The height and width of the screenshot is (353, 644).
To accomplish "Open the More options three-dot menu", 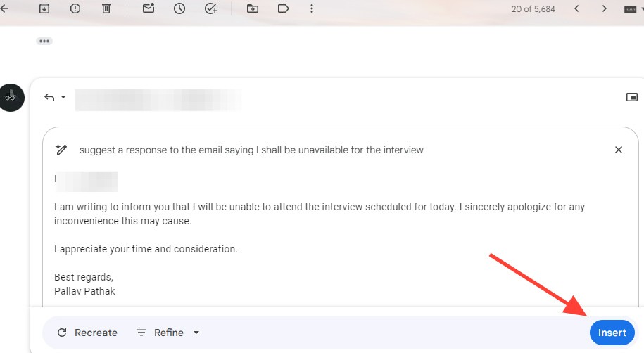I will (x=311, y=8).
